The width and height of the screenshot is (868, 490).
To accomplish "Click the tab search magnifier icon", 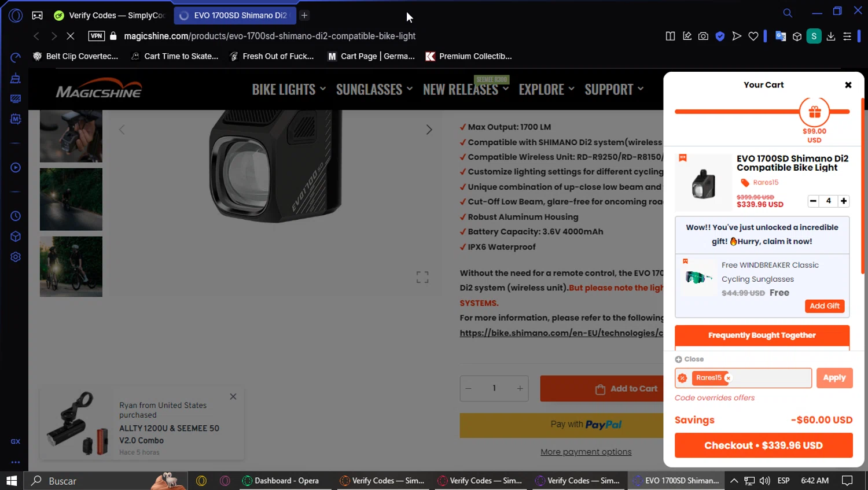I will [x=788, y=13].
